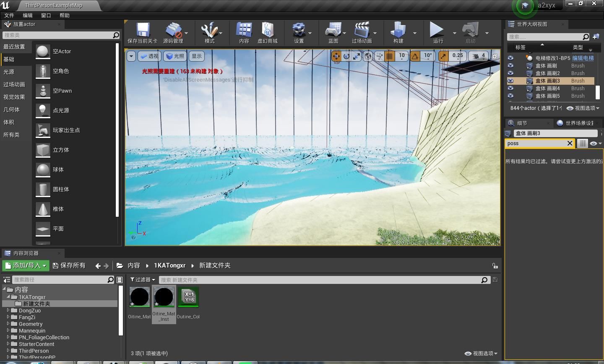604x364 pixels.
Task: Click the 编辑电梯 link in outliner
Action: click(583, 58)
